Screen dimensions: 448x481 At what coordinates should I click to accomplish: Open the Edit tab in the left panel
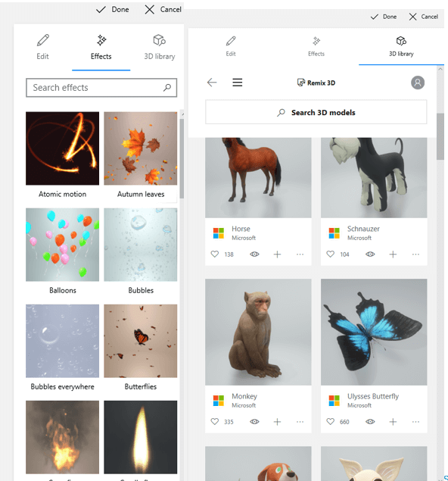click(42, 47)
